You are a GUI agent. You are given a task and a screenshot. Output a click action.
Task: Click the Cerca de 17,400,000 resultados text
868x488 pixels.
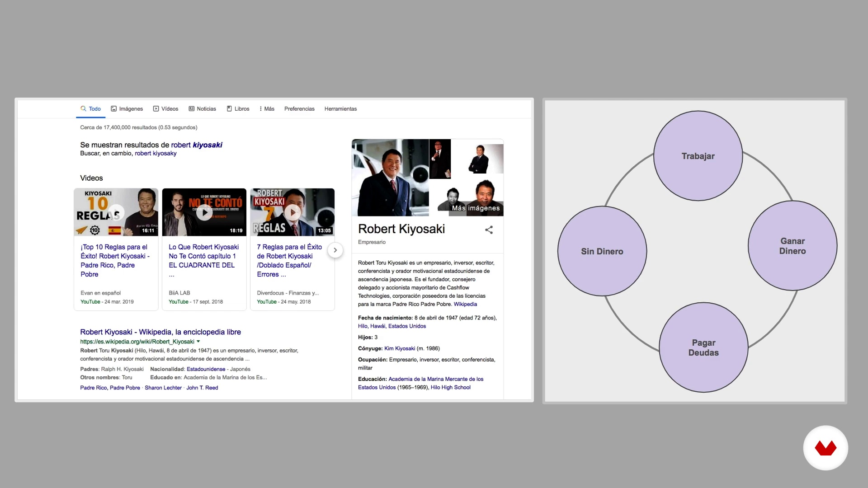coord(139,127)
